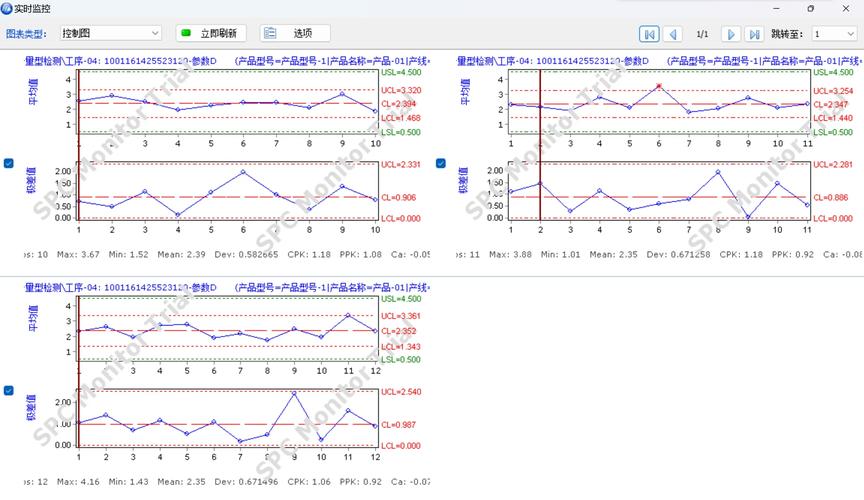Click the Max: 4.16 statistic
The width and height of the screenshot is (864, 500).
[78, 482]
